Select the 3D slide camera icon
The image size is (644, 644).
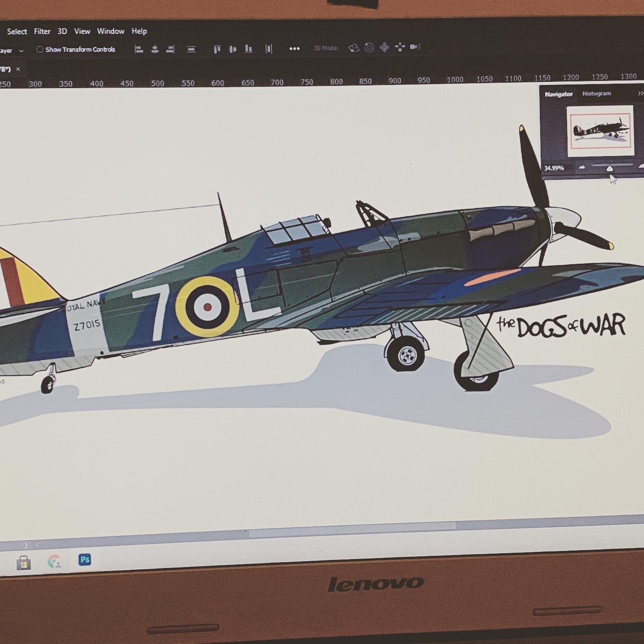400,47
